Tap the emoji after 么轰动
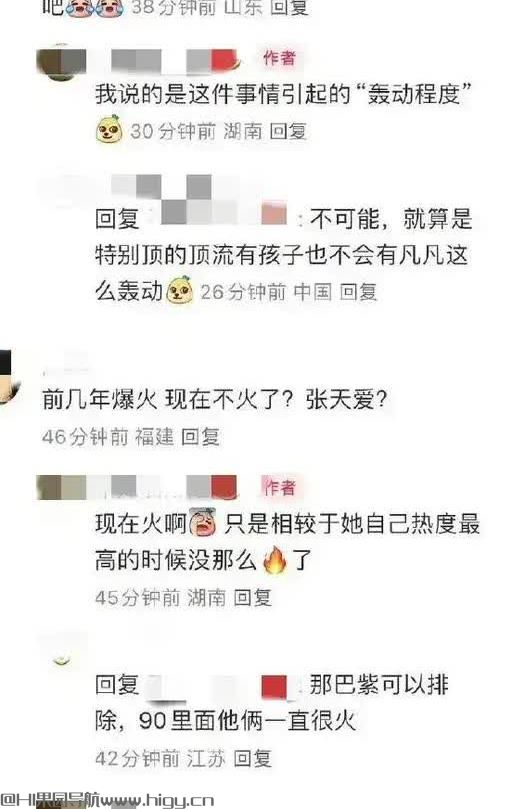The width and height of the screenshot is (511, 809). coord(180,290)
